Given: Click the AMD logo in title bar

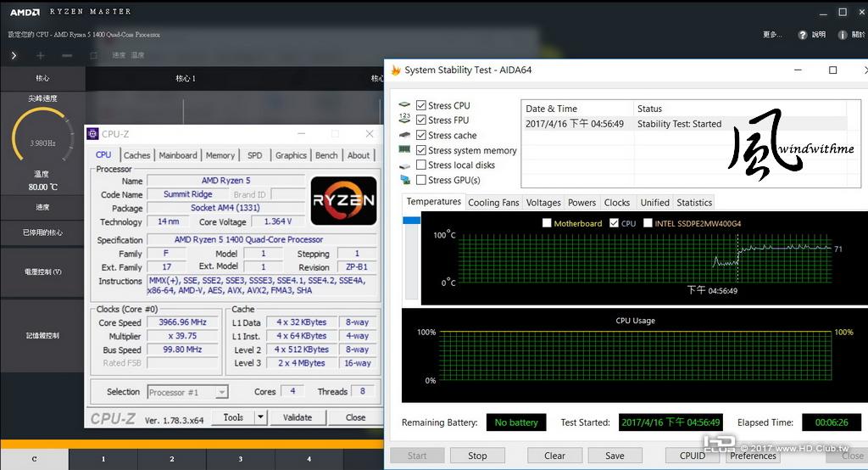Looking at the screenshot, I should click(x=25, y=12).
